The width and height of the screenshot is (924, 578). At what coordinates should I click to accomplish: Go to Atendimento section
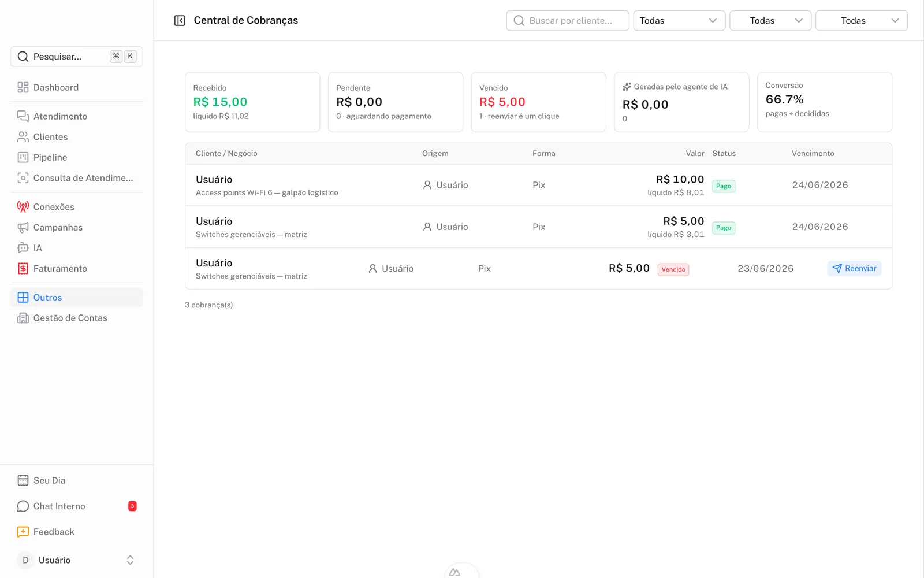click(x=77, y=116)
